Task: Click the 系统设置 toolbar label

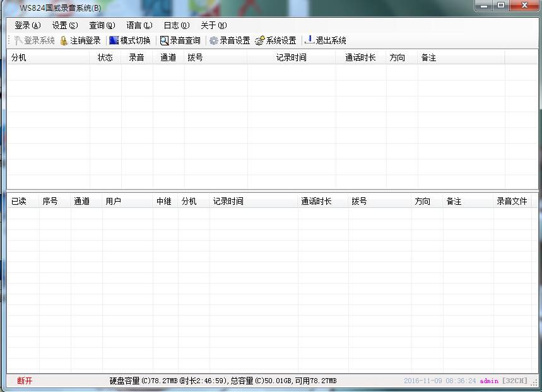Action: coord(281,41)
